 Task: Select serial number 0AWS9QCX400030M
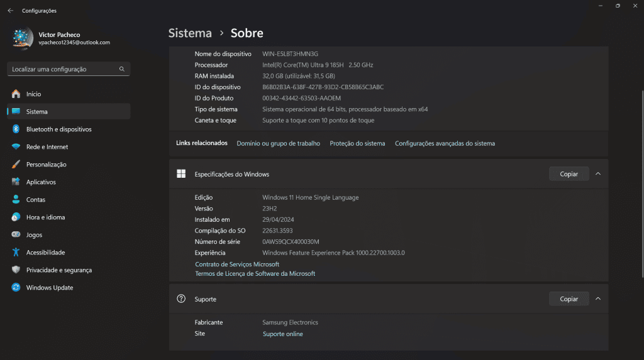coord(291,242)
